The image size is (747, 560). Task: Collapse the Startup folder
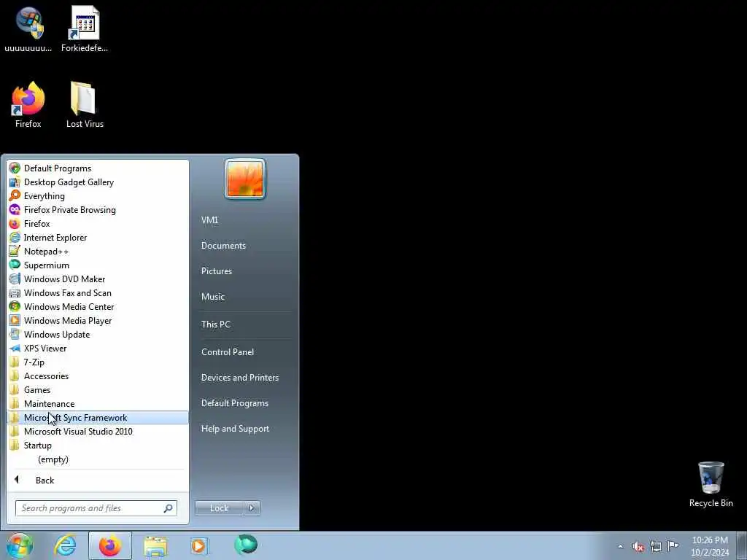click(98, 445)
